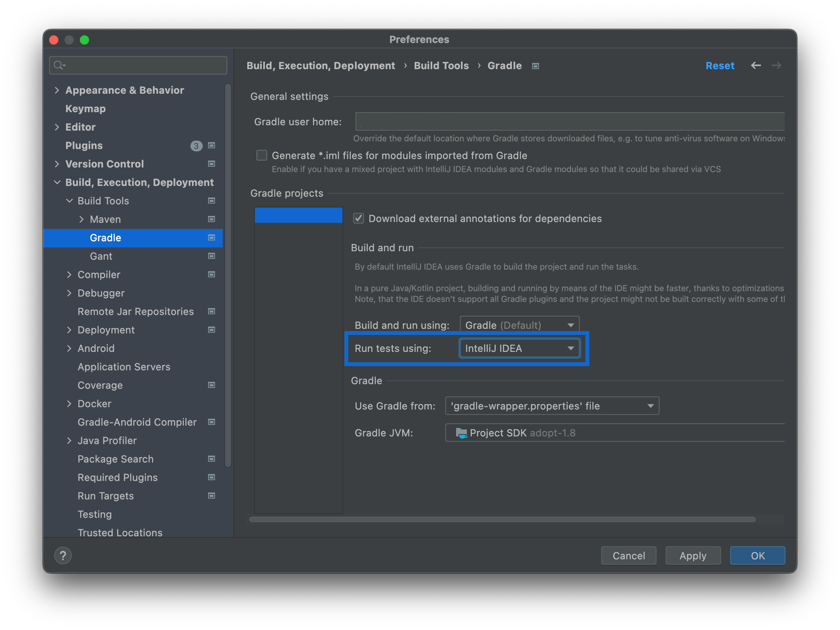Screen dimensions: 840x630
Task: Click the icon beside Gant sidebar entry
Action: 211,256
